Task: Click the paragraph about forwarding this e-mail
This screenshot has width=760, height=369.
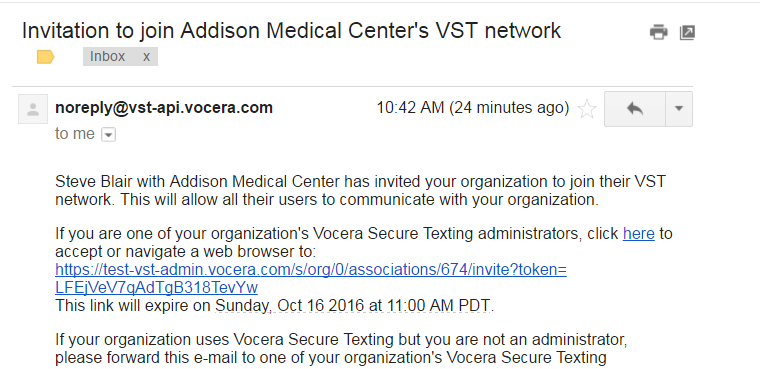Action: 341,349
